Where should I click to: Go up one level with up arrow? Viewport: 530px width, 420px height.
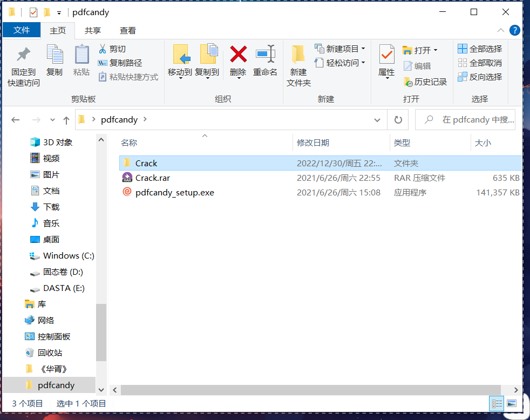[66, 120]
